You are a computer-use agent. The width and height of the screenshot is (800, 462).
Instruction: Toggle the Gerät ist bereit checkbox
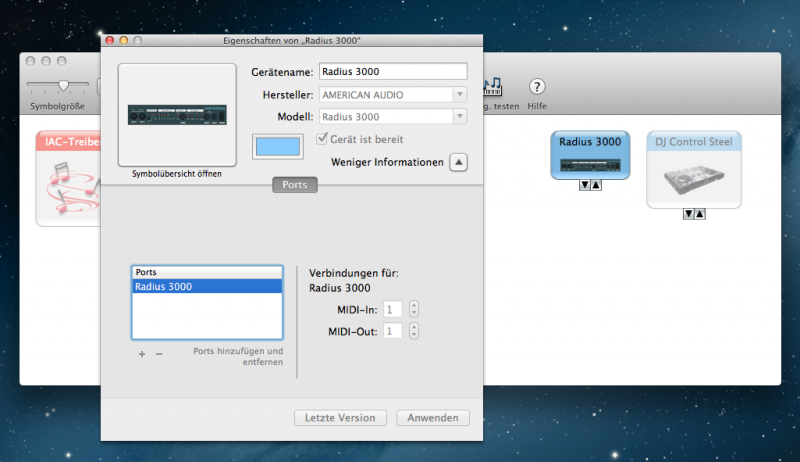coord(321,139)
